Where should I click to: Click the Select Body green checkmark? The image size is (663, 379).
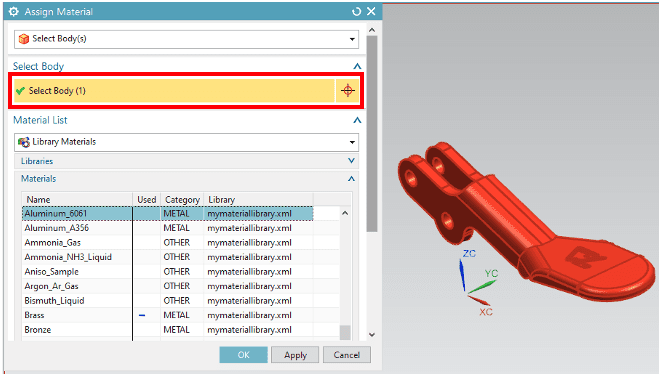coord(20,91)
